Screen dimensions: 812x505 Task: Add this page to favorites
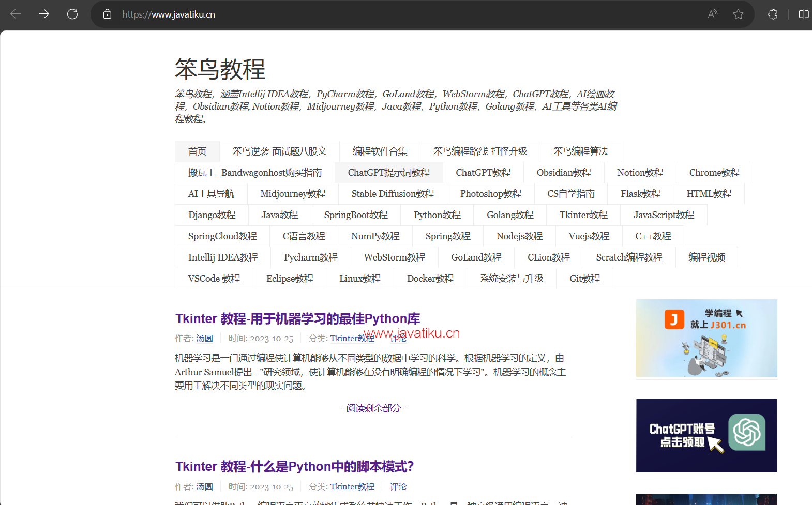[x=738, y=14]
